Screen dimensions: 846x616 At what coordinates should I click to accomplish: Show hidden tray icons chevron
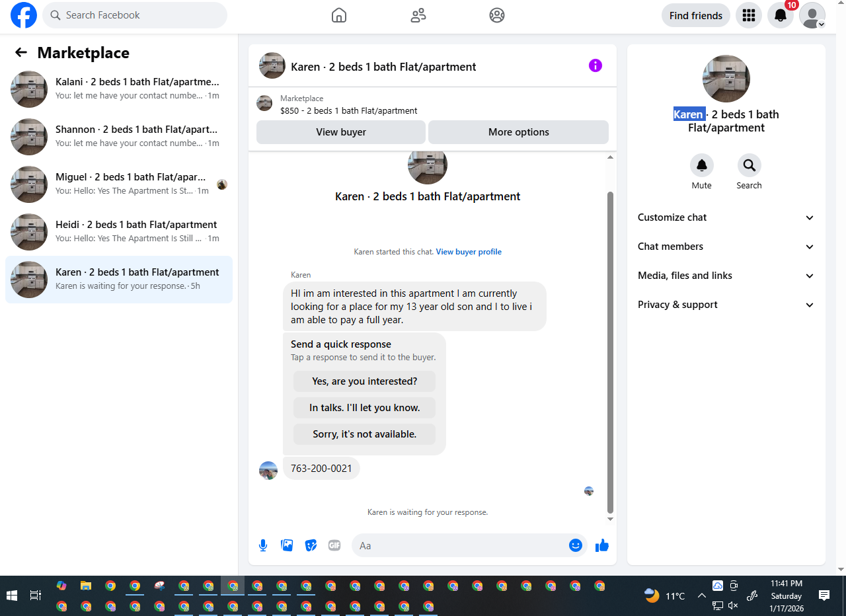tap(702, 596)
